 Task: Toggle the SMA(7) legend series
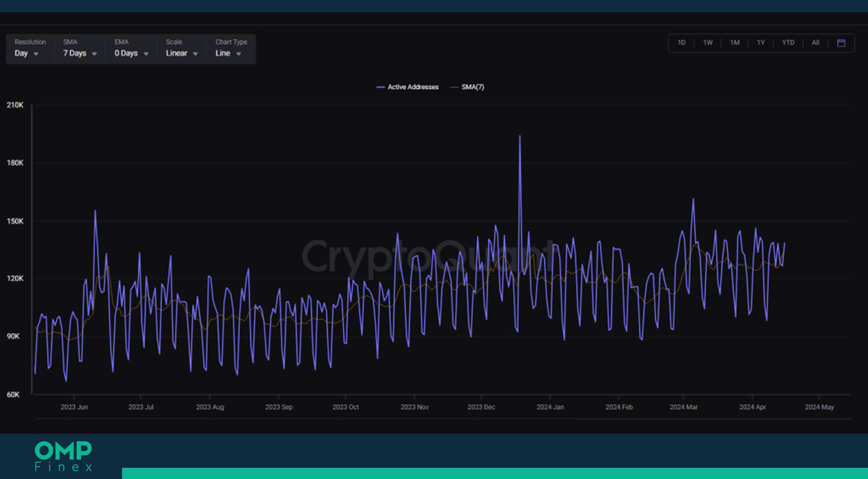[467, 87]
